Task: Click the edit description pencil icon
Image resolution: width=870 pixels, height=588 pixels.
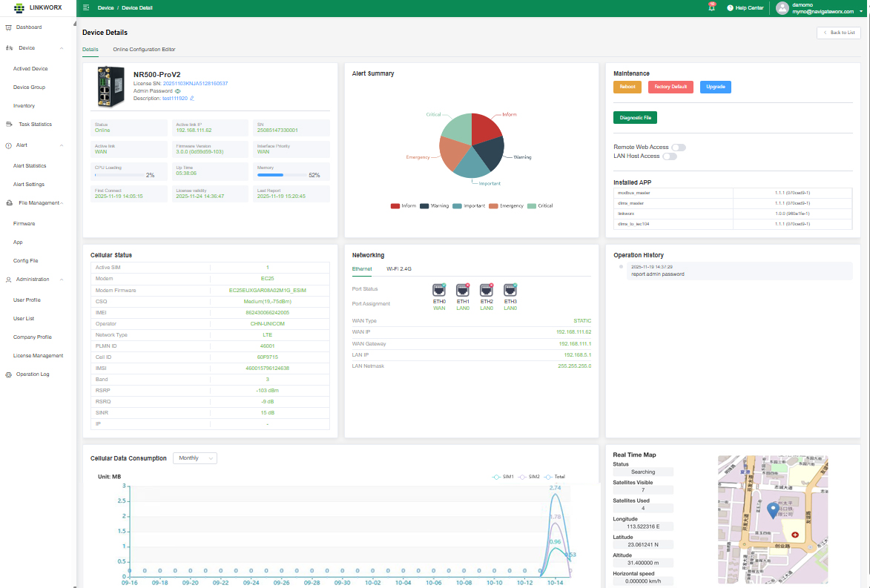Action: (192, 98)
